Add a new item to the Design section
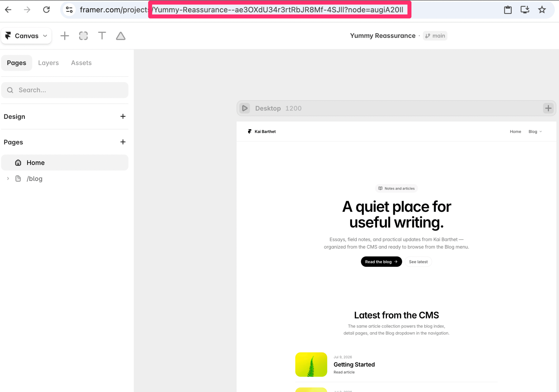This screenshot has height=392, width=559. pos(123,116)
